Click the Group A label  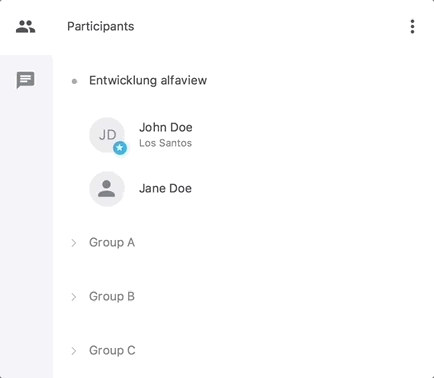pyautogui.click(x=112, y=242)
